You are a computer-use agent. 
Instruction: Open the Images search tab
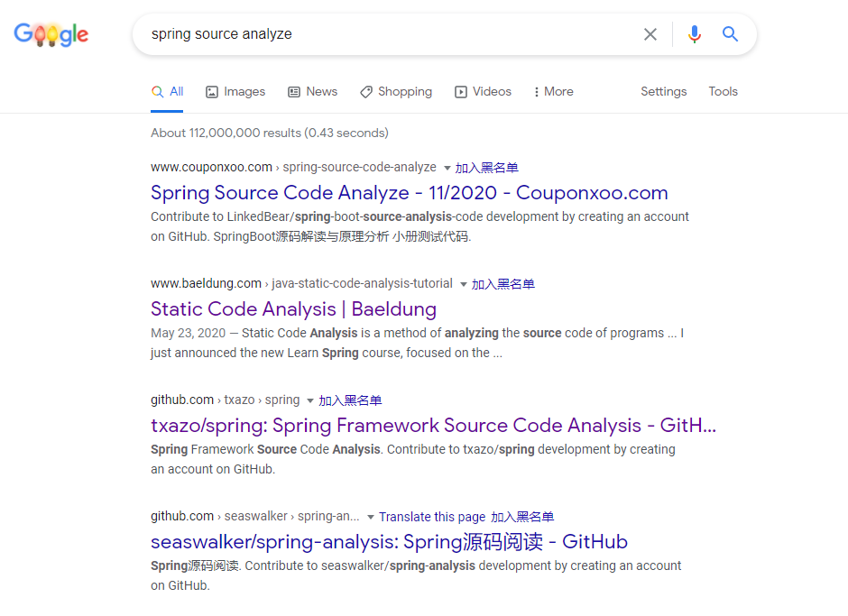[x=235, y=92]
